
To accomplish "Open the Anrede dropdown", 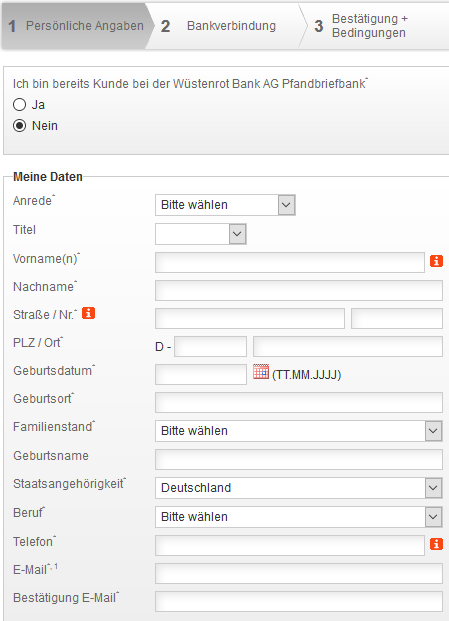I will [225, 205].
